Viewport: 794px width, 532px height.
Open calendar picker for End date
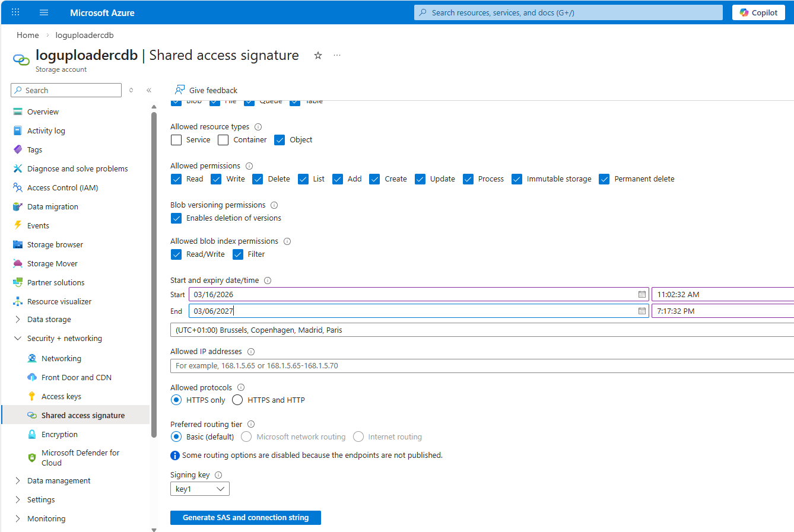coord(641,311)
